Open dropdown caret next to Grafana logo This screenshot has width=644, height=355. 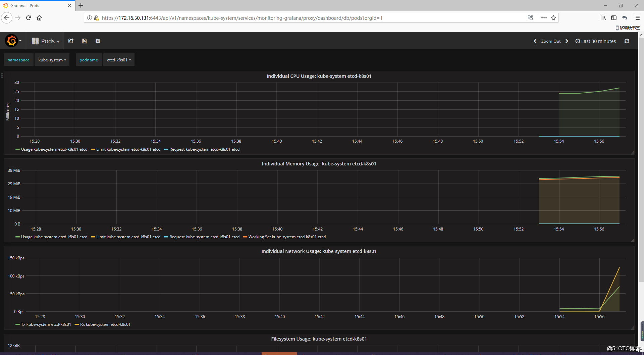click(20, 41)
